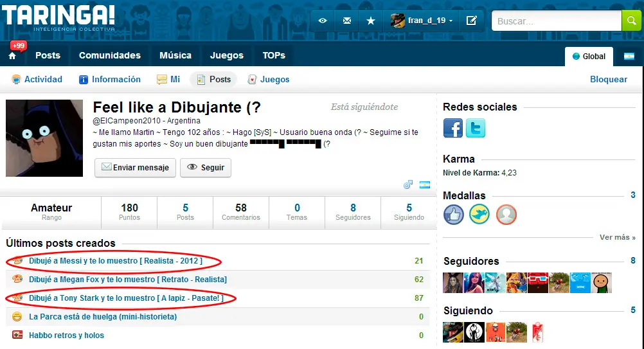This screenshot has height=349, width=644.
Task: Switch to the Información profile tab
Action: (110, 79)
